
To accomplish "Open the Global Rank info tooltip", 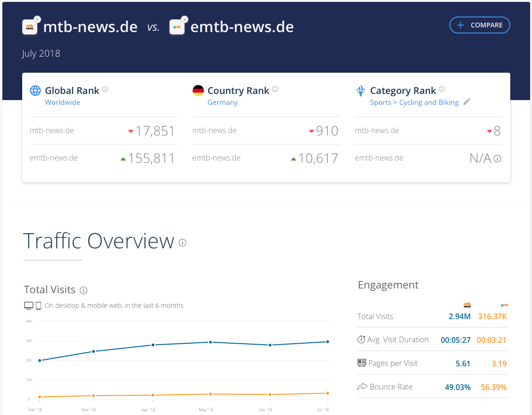I will coord(105,89).
